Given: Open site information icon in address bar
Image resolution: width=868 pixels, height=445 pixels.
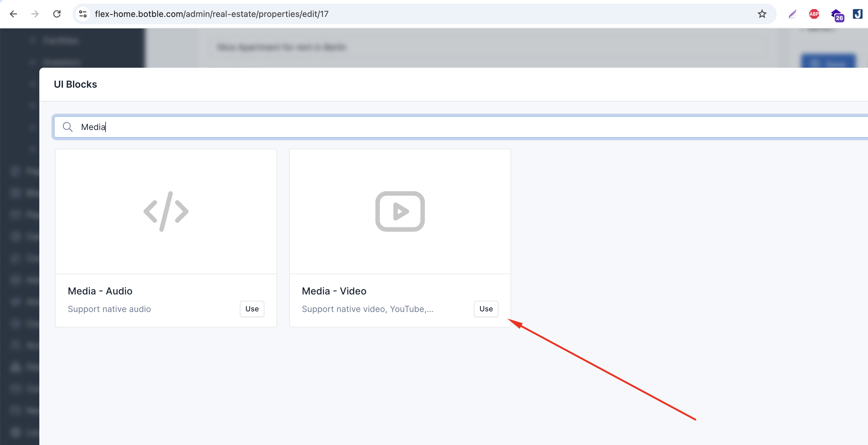Looking at the screenshot, I should coord(83,14).
